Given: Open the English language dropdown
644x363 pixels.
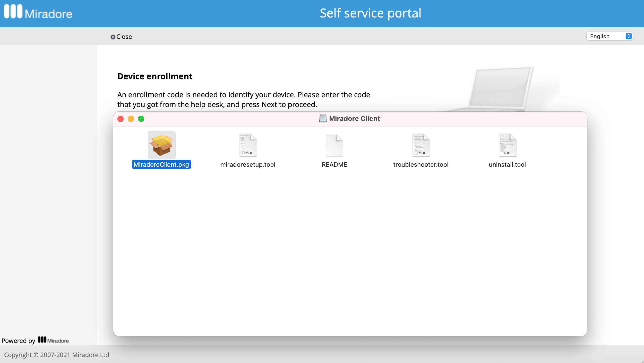Looking at the screenshot, I should click(609, 36).
